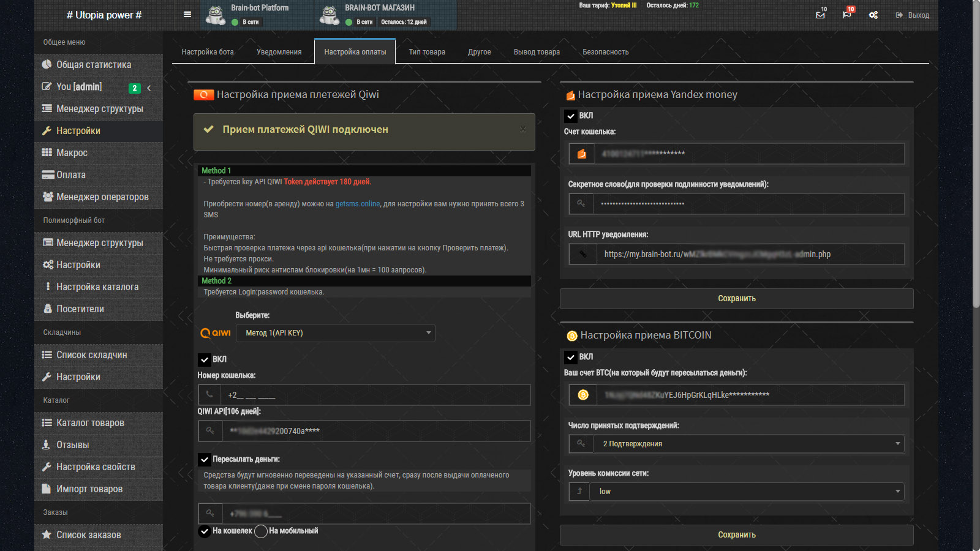Click the Qiwi logo icon in section header

[x=204, y=95]
